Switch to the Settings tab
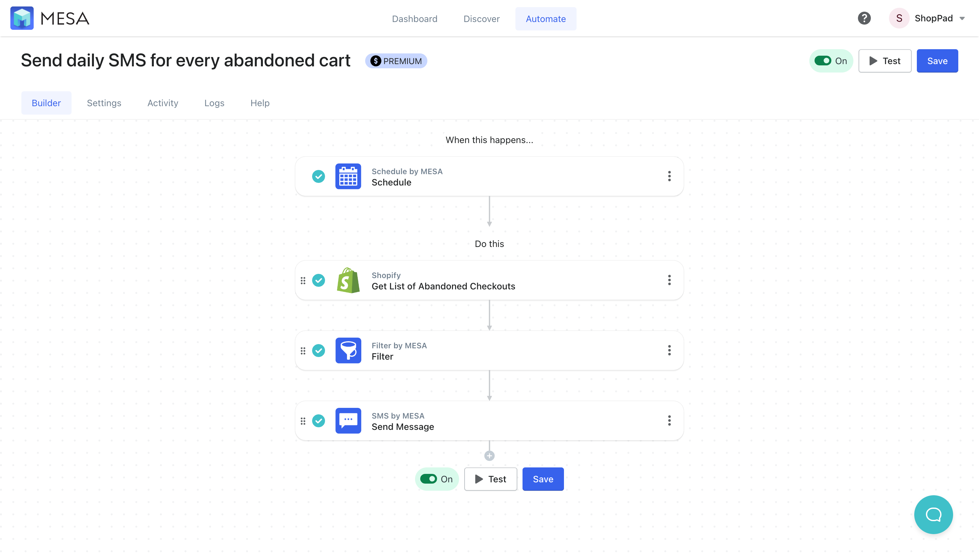 pyautogui.click(x=104, y=103)
